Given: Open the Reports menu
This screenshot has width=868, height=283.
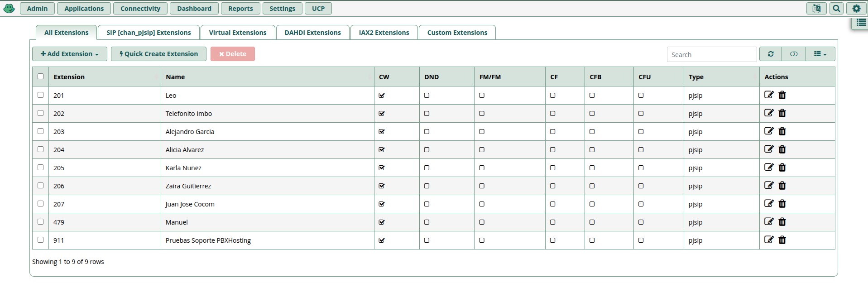Looking at the screenshot, I should [240, 8].
